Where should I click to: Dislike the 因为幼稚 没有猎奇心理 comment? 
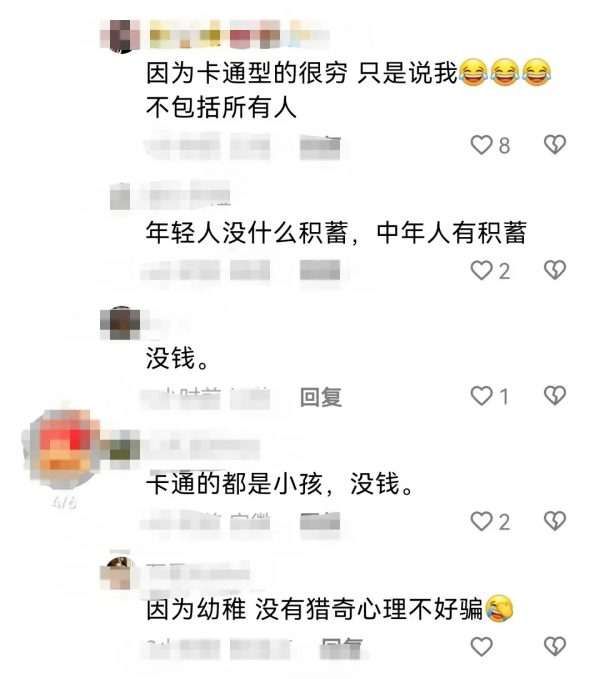tap(555, 647)
